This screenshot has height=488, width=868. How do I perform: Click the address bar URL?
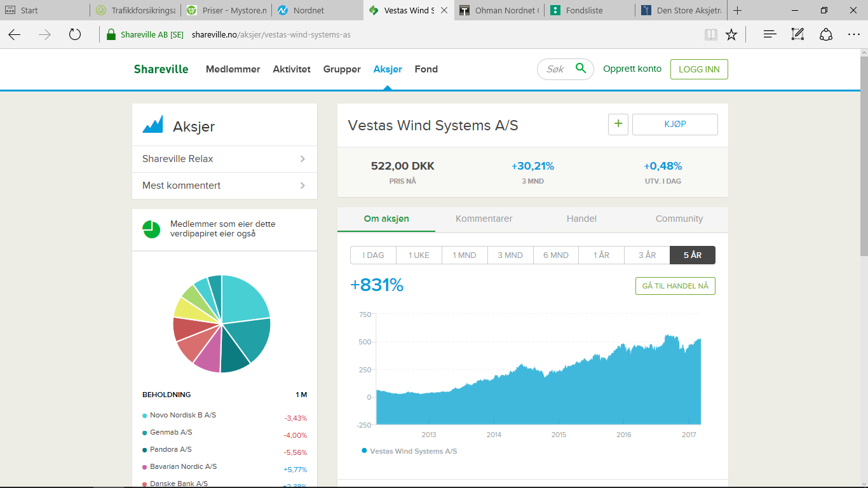point(271,35)
